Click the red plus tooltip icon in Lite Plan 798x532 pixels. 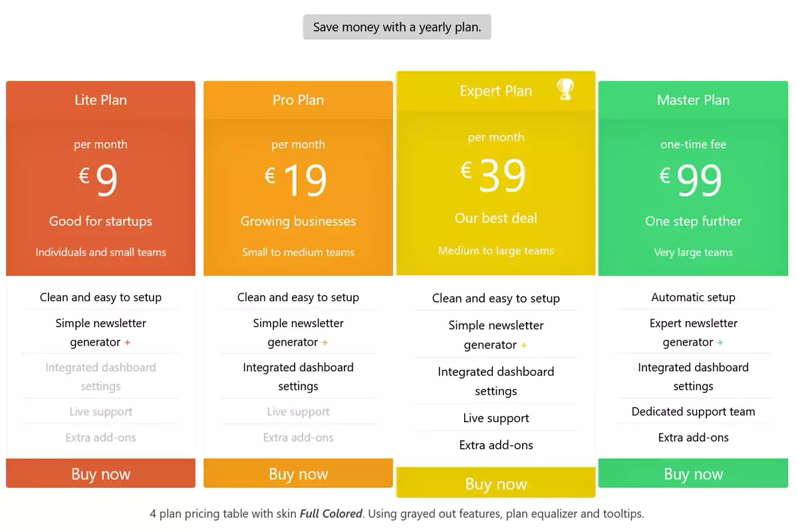[128, 343]
